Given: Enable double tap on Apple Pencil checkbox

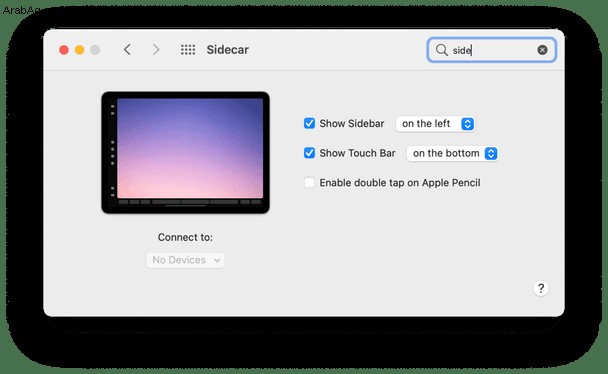Looking at the screenshot, I should click(x=309, y=182).
